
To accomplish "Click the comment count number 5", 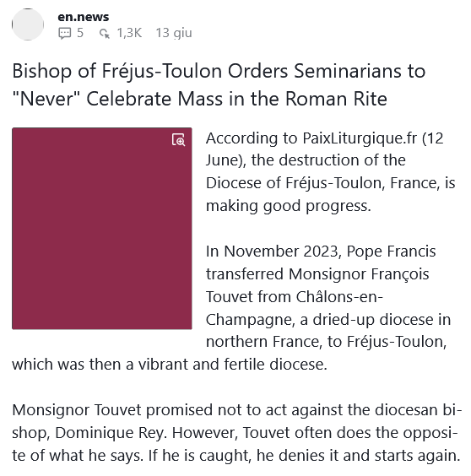I will (80, 33).
